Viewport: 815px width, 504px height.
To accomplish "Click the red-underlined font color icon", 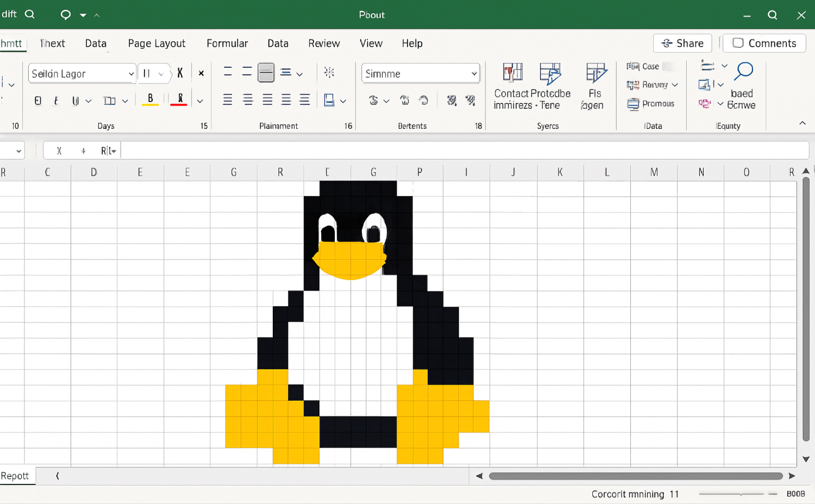I will coord(179,100).
